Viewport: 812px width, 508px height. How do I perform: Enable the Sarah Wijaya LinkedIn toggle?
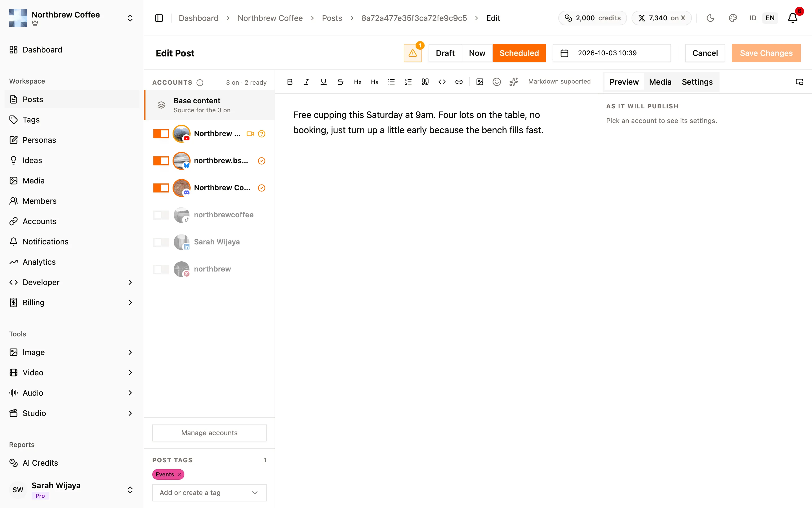pyautogui.click(x=161, y=242)
